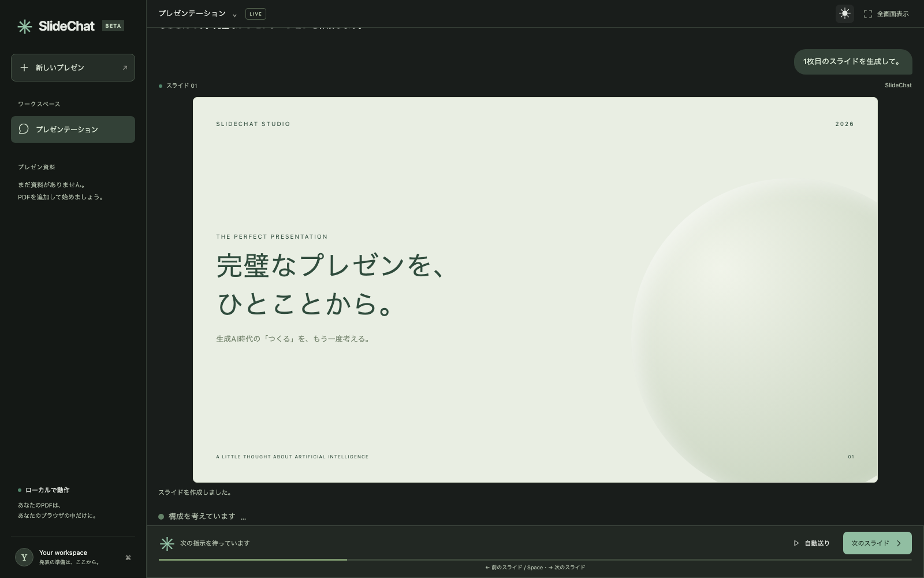
Task: Click the Y avatar for Your workspace
Action: coord(24,557)
